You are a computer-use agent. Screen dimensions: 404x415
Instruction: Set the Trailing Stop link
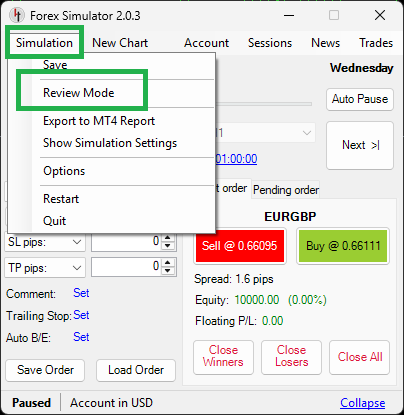(81, 315)
